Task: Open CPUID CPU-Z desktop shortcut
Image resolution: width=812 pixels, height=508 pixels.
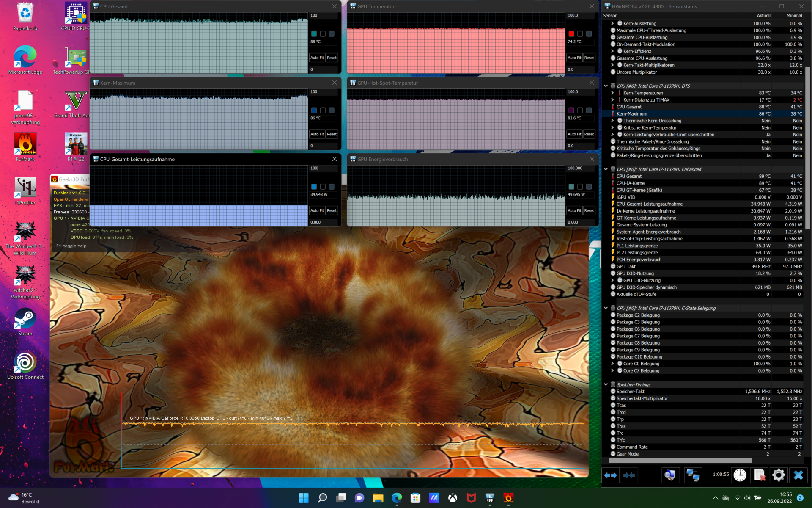Action: 74,17
